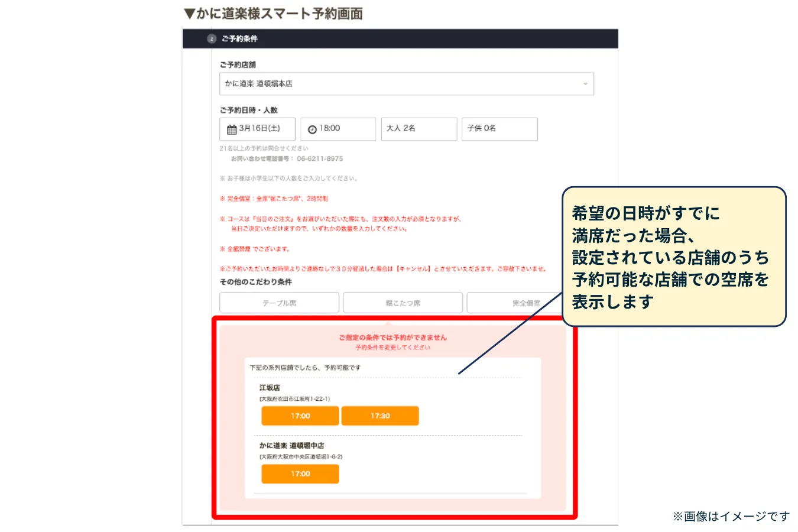Select the 18:00 time field
This screenshot has width=798, height=532.
pyautogui.click(x=338, y=129)
